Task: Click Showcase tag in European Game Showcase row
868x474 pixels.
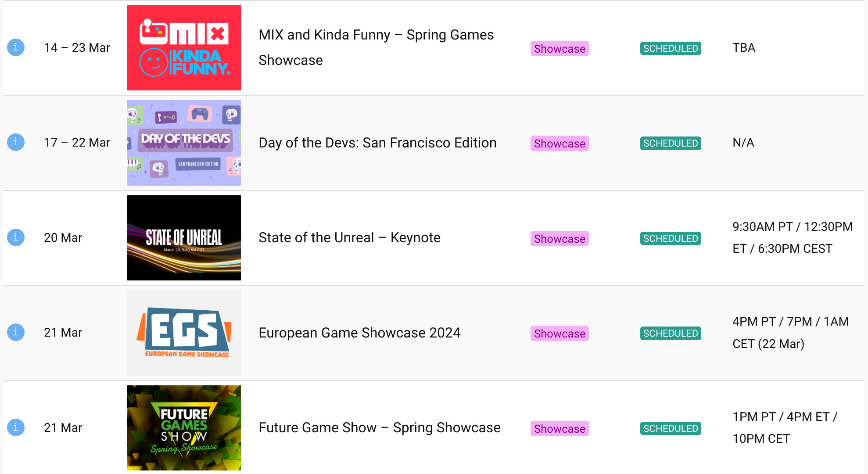Action: [x=560, y=333]
